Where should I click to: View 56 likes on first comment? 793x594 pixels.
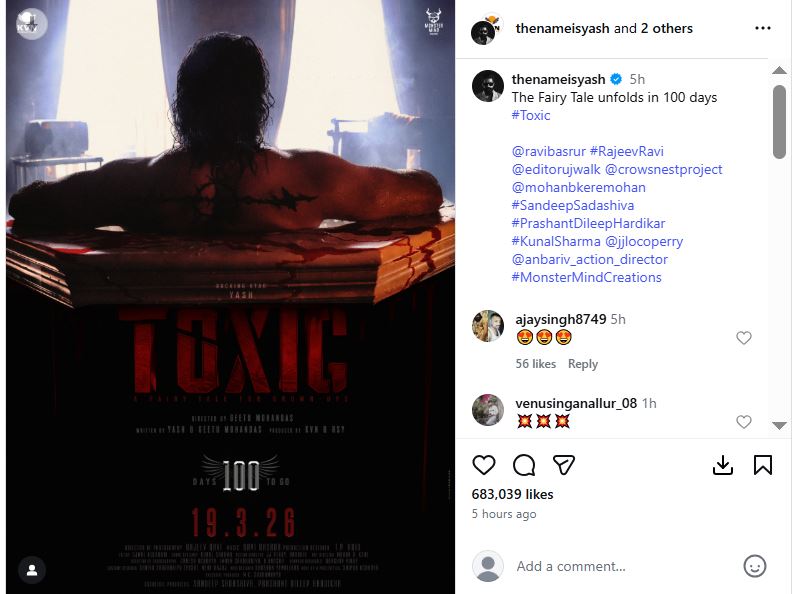(536, 364)
